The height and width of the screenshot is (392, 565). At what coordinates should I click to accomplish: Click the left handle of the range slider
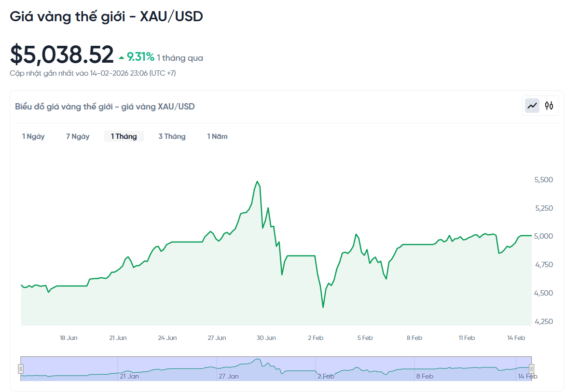coord(20,369)
